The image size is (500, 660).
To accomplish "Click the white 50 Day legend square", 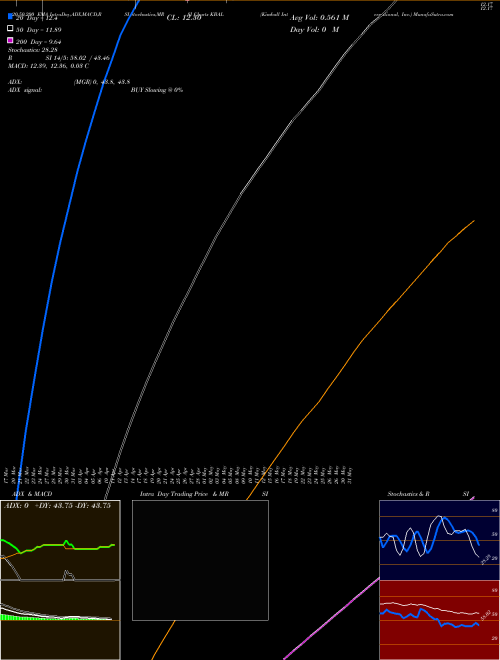I will [10, 28].
